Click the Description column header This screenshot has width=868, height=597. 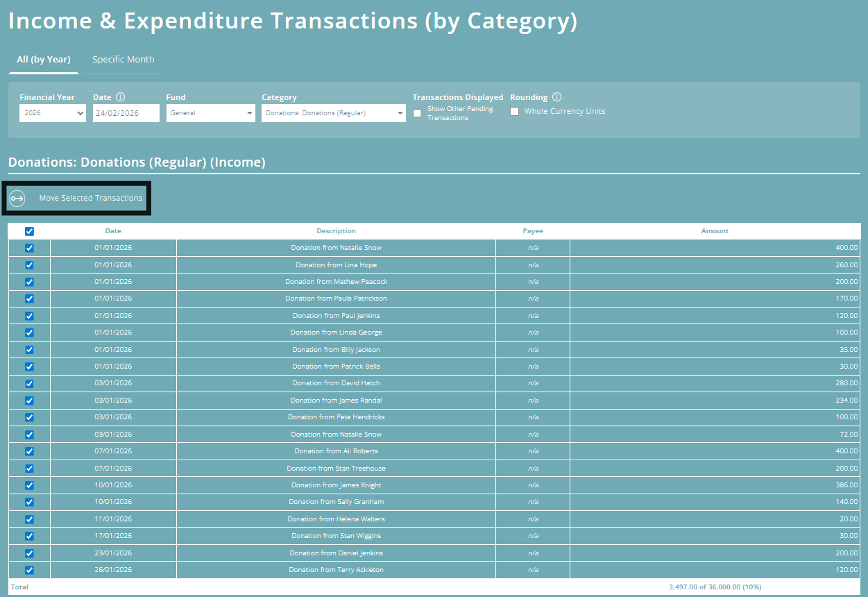(x=336, y=230)
